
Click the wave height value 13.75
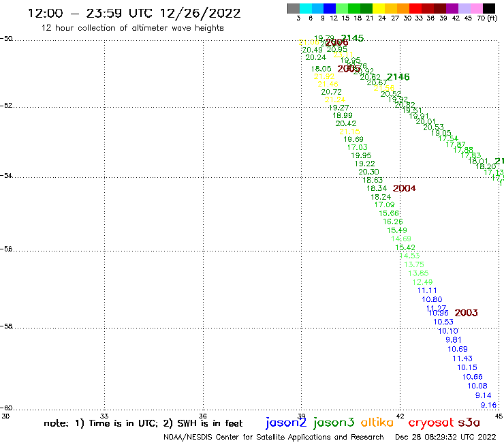coord(414,264)
